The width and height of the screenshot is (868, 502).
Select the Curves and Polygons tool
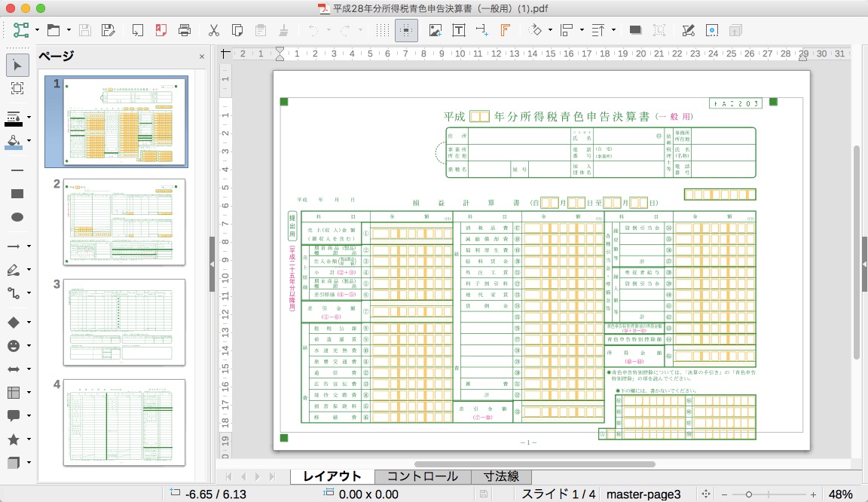(14, 270)
